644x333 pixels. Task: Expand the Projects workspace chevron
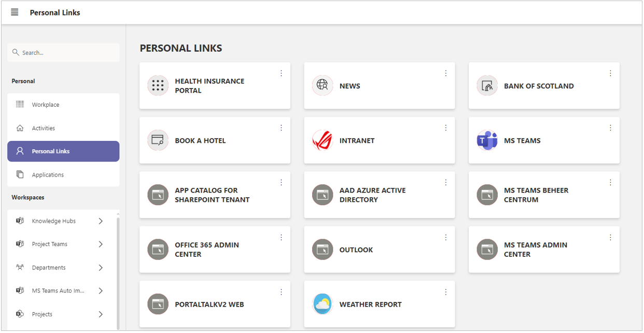tap(101, 314)
